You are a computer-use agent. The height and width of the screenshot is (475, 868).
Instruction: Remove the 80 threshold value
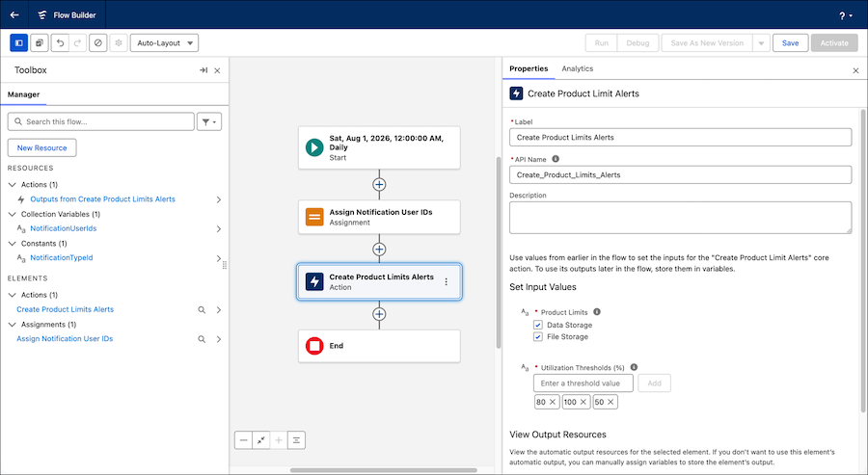[552, 402]
